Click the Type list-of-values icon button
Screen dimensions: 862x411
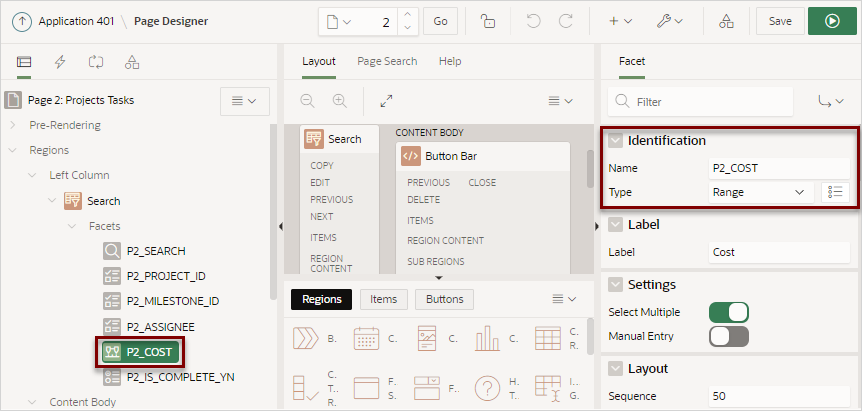pyautogui.click(x=835, y=193)
